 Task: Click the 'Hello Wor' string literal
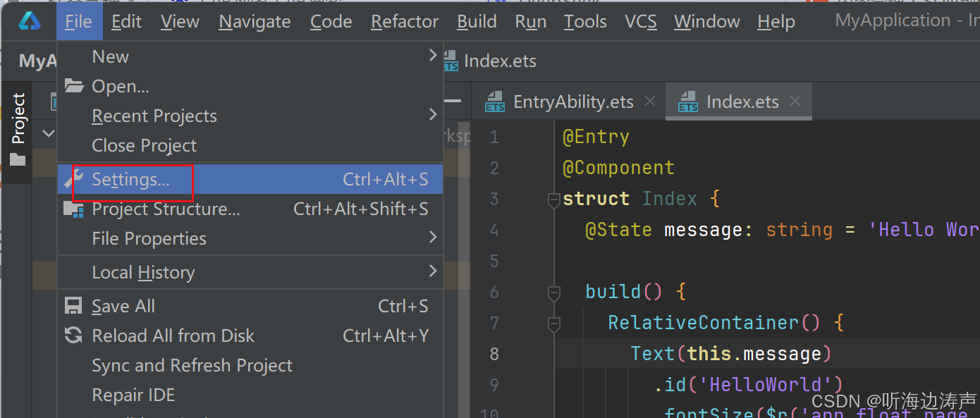pyautogui.click(x=924, y=230)
